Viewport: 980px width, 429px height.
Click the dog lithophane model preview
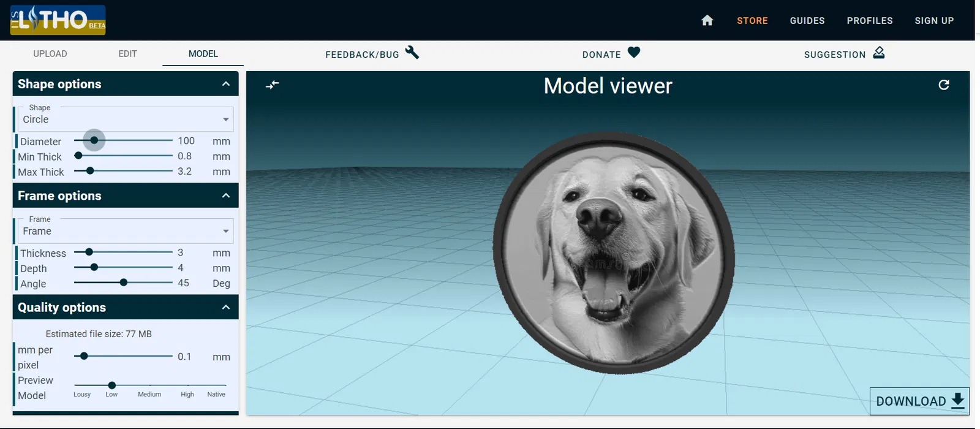click(x=614, y=252)
